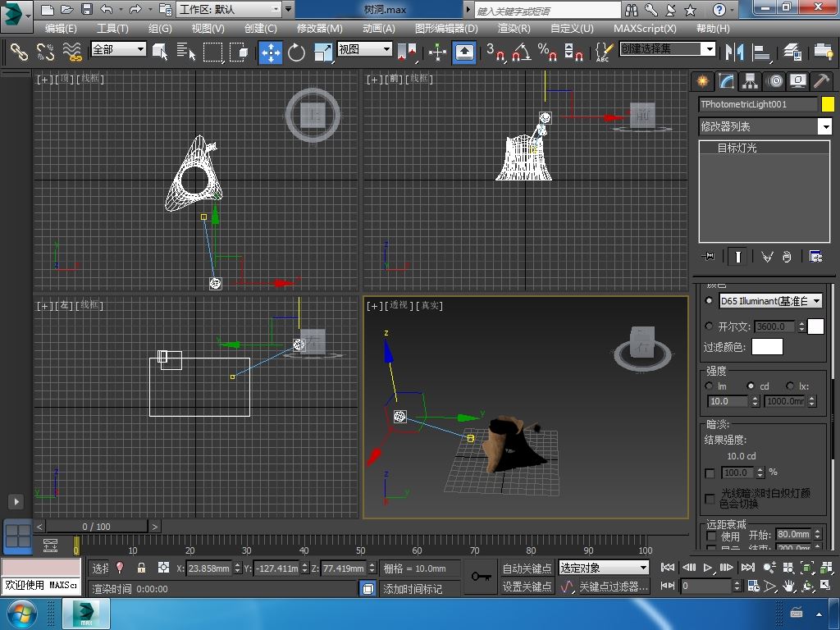Open the yellow object color swatch

tap(828, 104)
